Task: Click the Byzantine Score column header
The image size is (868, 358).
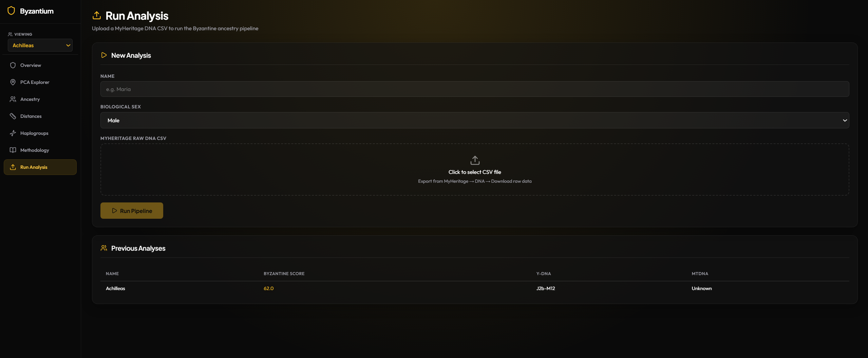Action: point(284,274)
